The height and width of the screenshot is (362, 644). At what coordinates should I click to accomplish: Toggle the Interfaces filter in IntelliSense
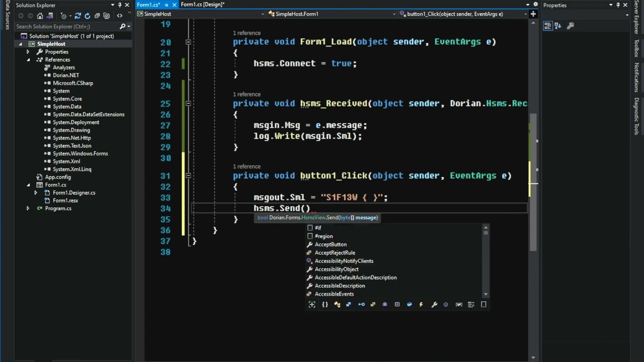pos(361,304)
